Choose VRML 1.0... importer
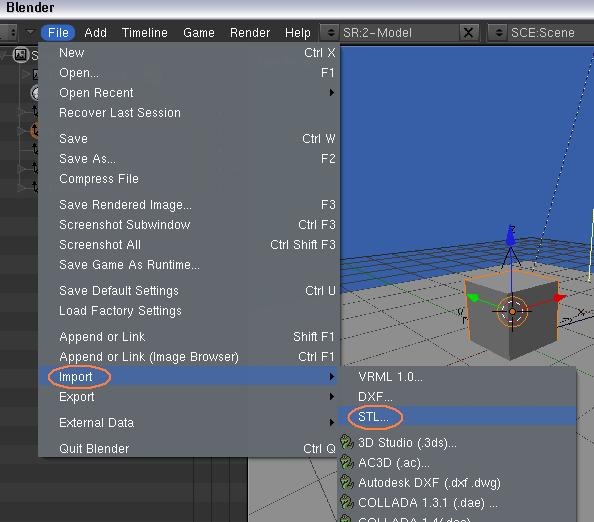 [457, 377]
